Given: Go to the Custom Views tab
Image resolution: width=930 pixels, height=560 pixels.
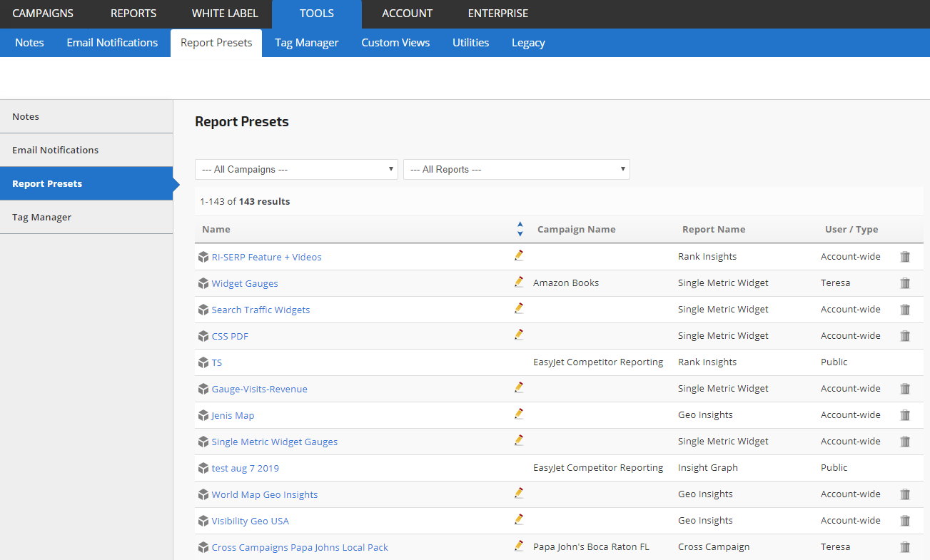Looking at the screenshot, I should click(395, 43).
